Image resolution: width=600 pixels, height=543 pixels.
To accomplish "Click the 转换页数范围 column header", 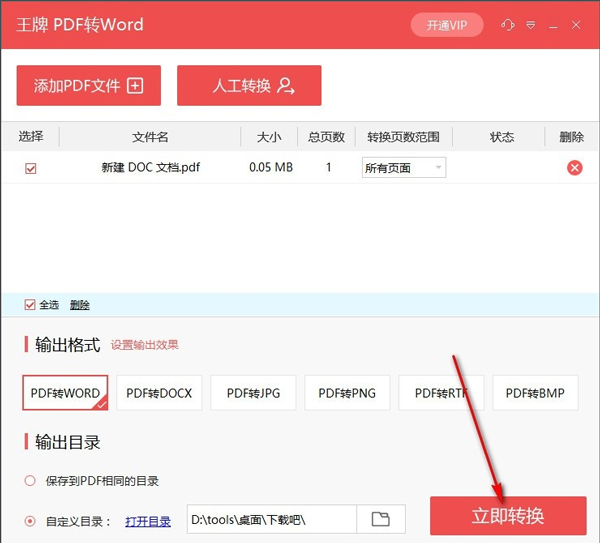I will click(x=403, y=137).
